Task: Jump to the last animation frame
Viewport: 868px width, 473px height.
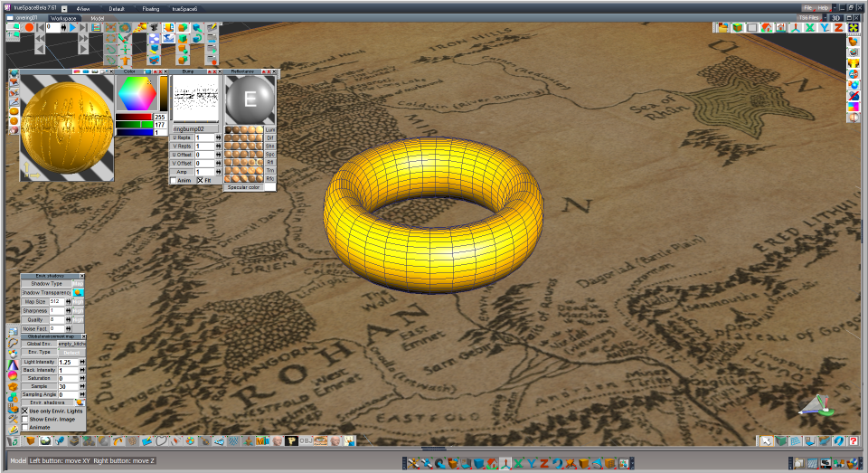Action: tap(83, 27)
